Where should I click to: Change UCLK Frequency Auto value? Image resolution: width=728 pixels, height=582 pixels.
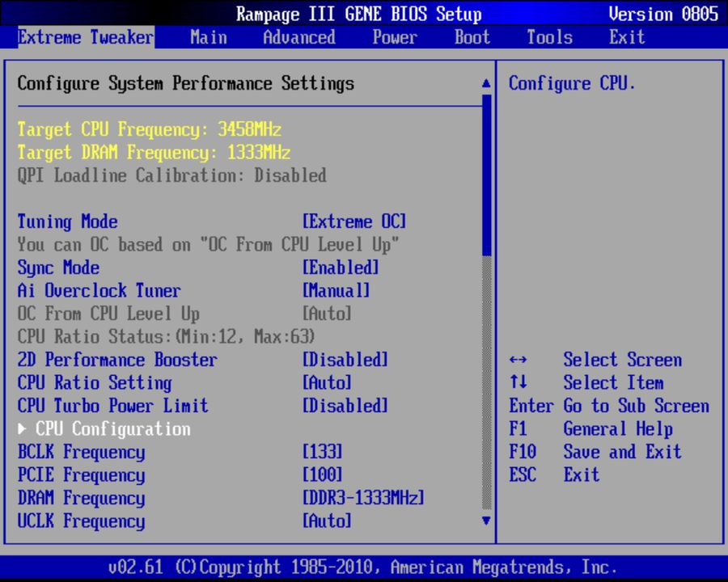(327, 521)
